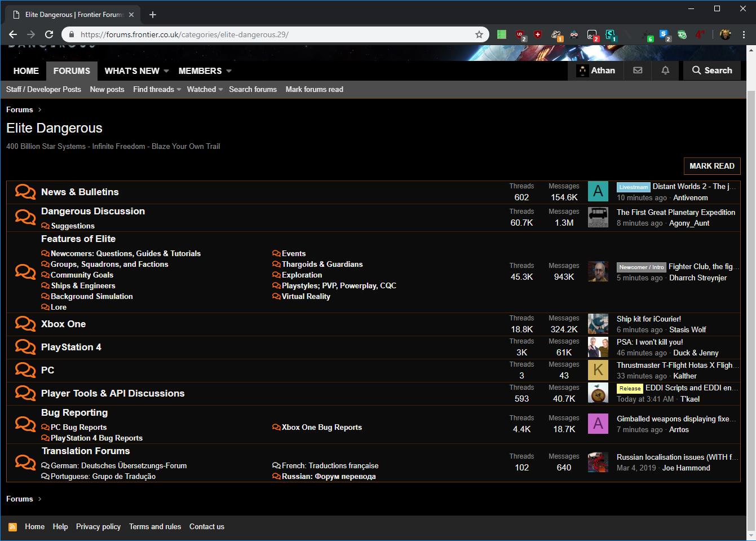
Task: Click the Mark Read button
Action: click(712, 166)
